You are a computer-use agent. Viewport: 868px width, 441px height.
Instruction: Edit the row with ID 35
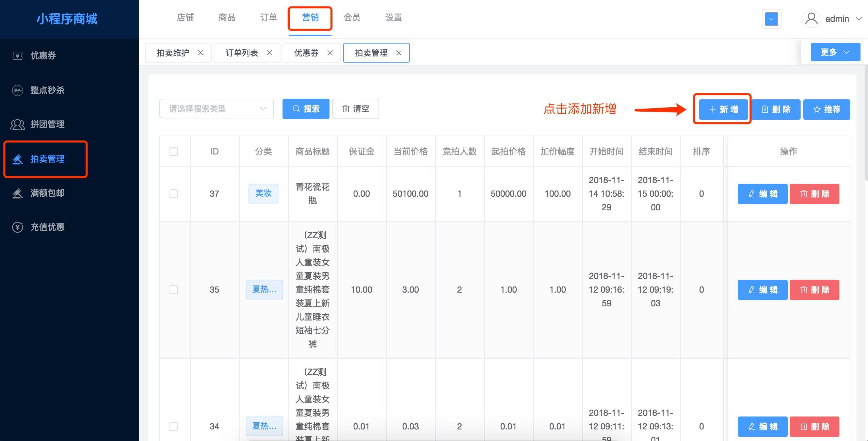click(762, 290)
